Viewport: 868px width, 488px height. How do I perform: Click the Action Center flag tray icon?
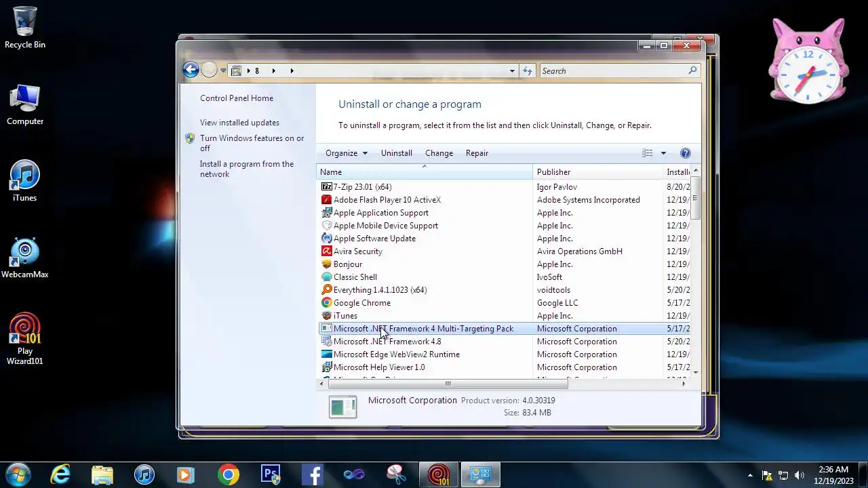(x=768, y=475)
